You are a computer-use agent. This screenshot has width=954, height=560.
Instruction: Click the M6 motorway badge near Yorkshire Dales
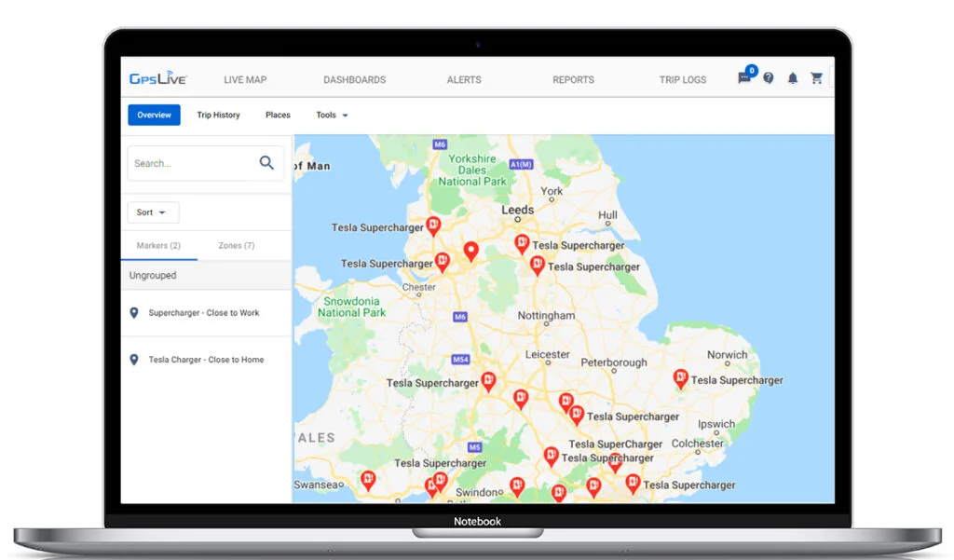(x=440, y=144)
